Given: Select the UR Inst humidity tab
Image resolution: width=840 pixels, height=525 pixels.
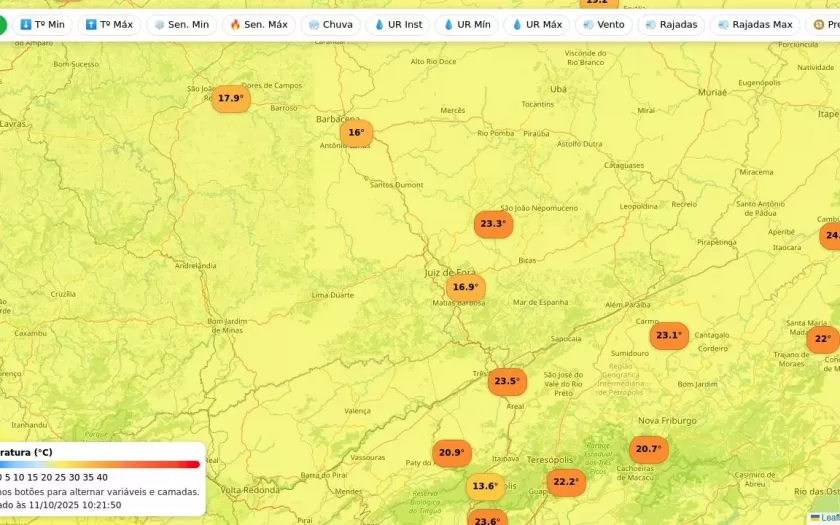Looking at the screenshot, I should click(x=397, y=25).
